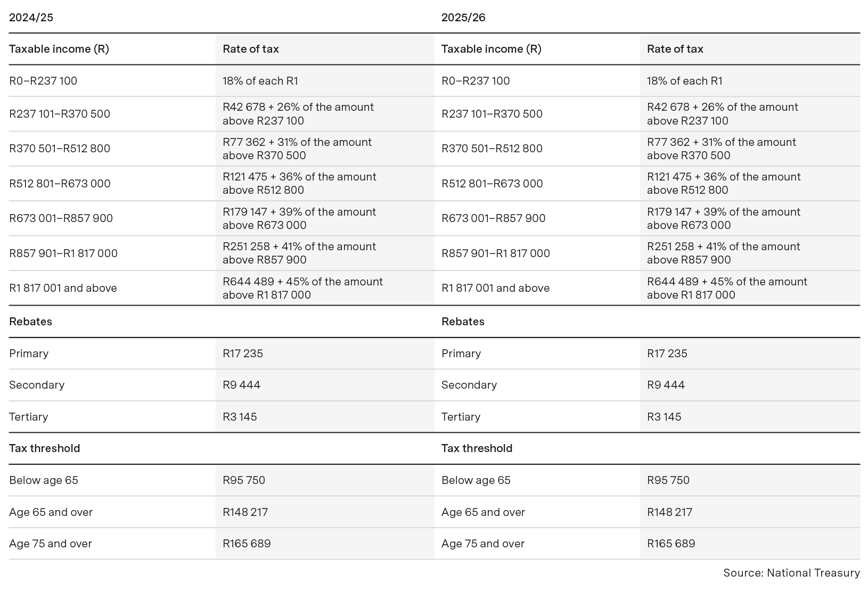Image resolution: width=868 pixels, height=591 pixels.
Task: Click the 2024/25 Secondary rebate value R9 444
Action: 241,385
